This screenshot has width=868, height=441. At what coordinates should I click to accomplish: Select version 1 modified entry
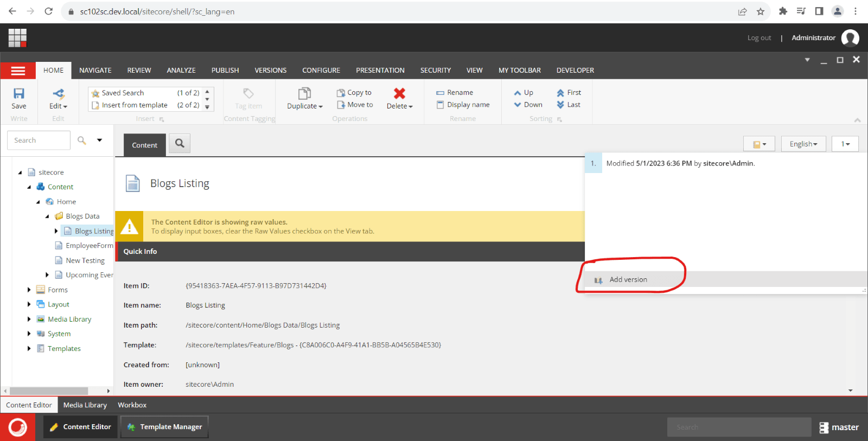pyautogui.click(x=725, y=163)
